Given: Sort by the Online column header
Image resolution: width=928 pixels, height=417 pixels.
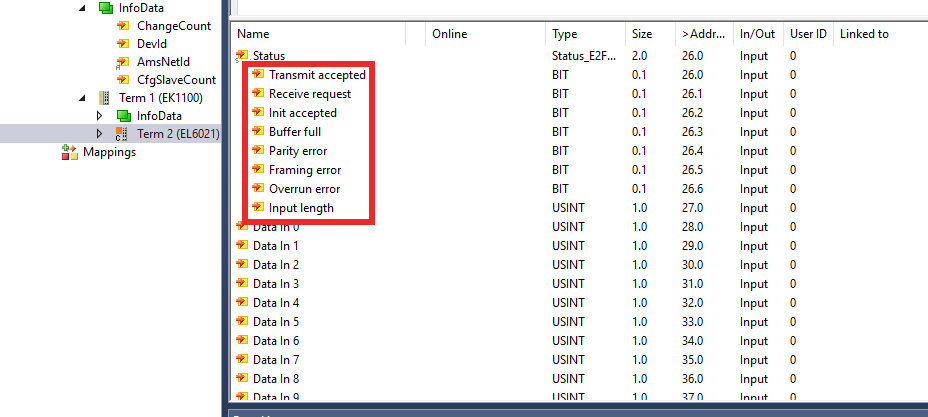Looking at the screenshot, I should pyautogui.click(x=485, y=34).
